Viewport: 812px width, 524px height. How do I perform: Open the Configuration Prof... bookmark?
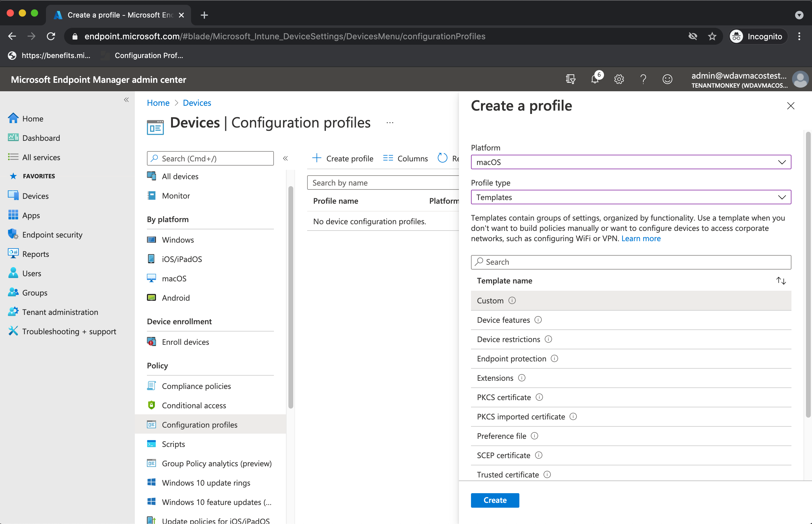142,56
